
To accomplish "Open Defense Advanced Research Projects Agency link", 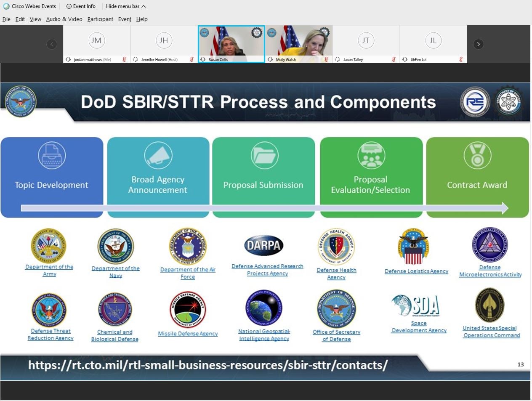I will click(267, 270).
